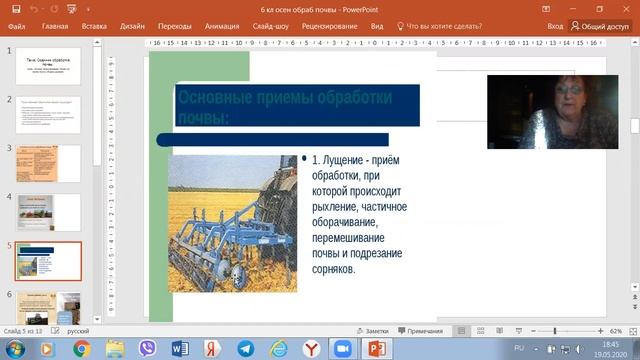640x360 pixels.
Task: Toggle the Заметки notes pane
Action: (373, 331)
